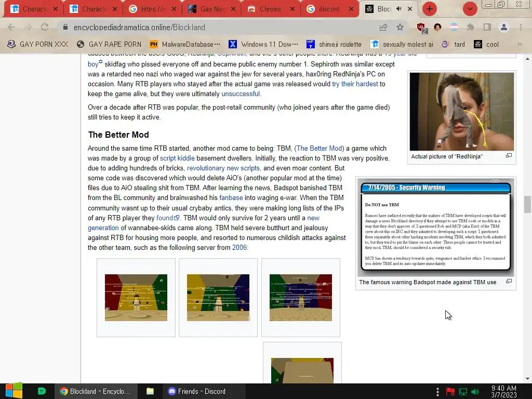Open a new tab with the plus button

click(x=429, y=9)
